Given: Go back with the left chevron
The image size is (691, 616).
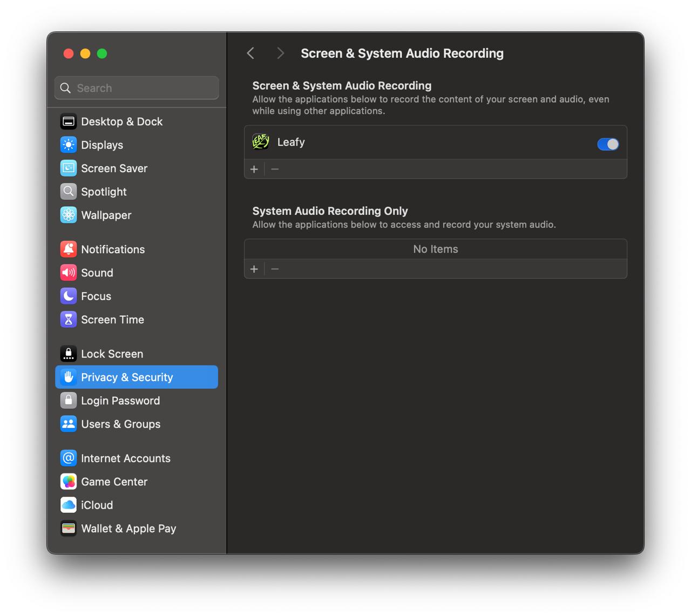Looking at the screenshot, I should coord(250,53).
